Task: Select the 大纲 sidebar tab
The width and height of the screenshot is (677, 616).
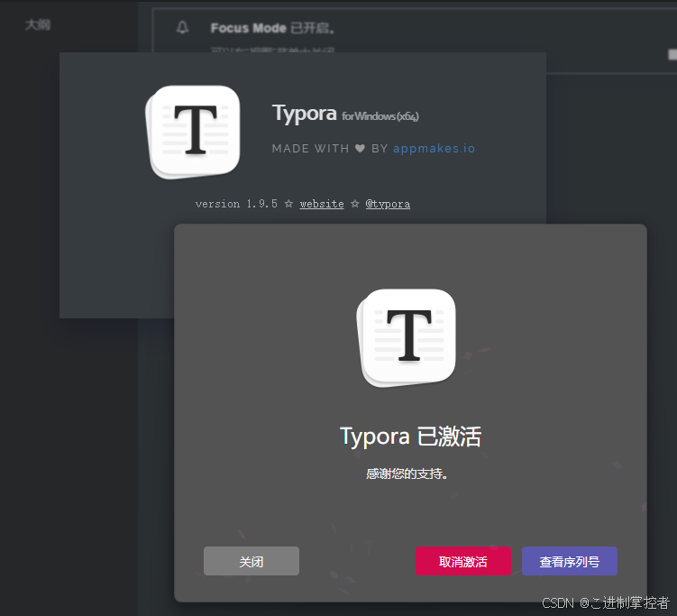Action: coord(38,24)
